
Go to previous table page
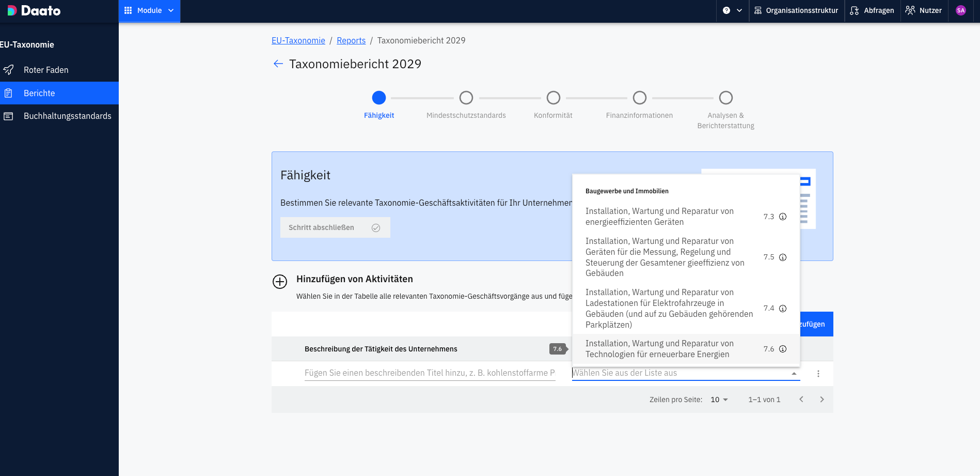click(801, 400)
